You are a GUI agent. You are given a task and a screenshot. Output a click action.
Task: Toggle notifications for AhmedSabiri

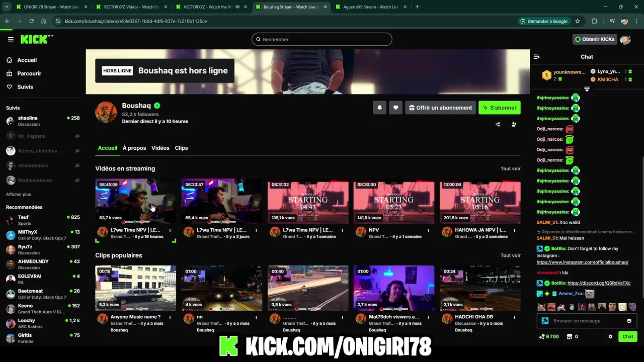[77, 165]
